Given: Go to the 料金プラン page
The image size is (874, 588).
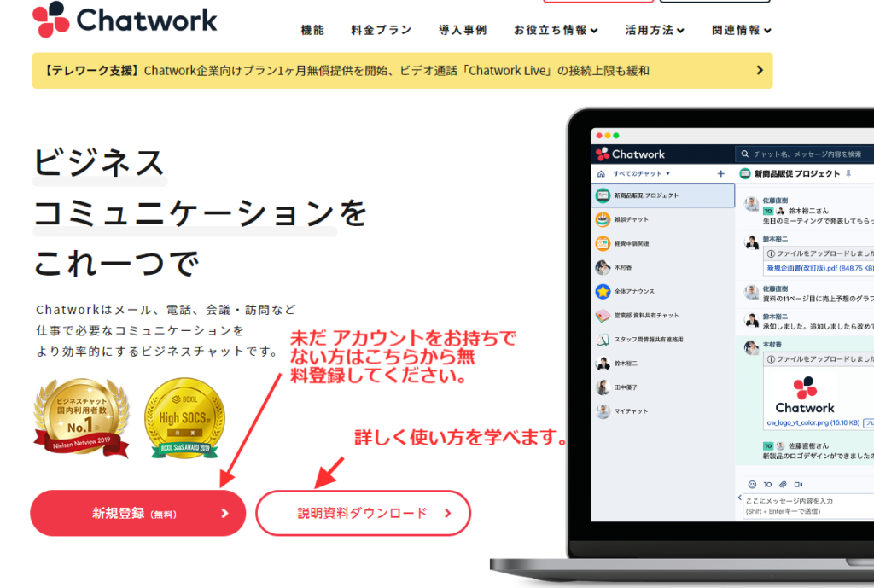Looking at the screenshot, I should (382, 30).
